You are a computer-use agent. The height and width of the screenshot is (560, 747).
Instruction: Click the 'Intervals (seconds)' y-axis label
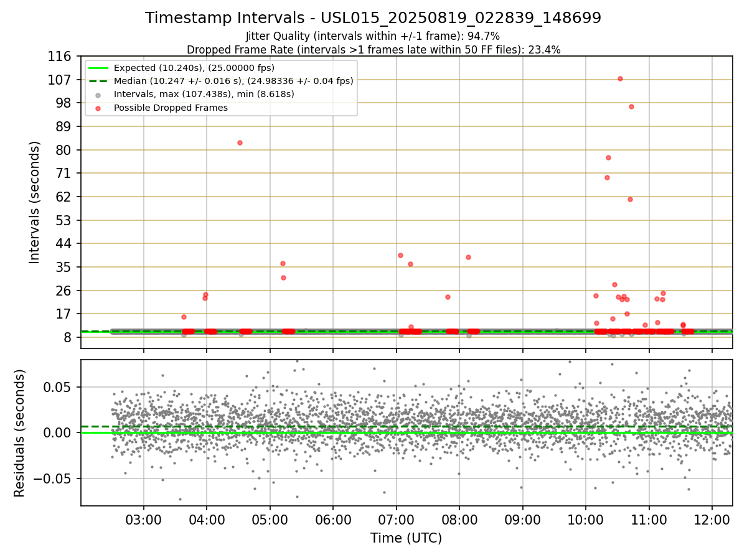35,202
